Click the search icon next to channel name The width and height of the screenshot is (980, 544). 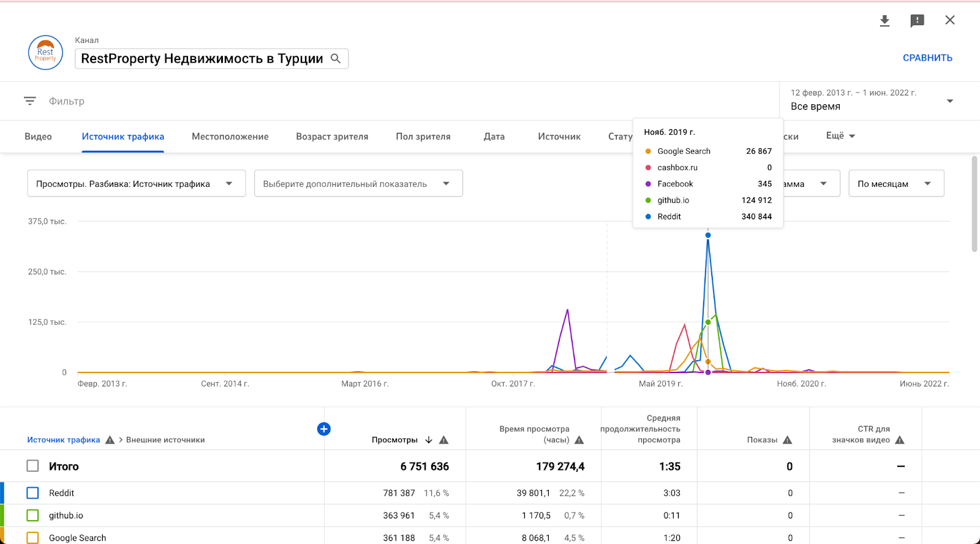[336, 58]
